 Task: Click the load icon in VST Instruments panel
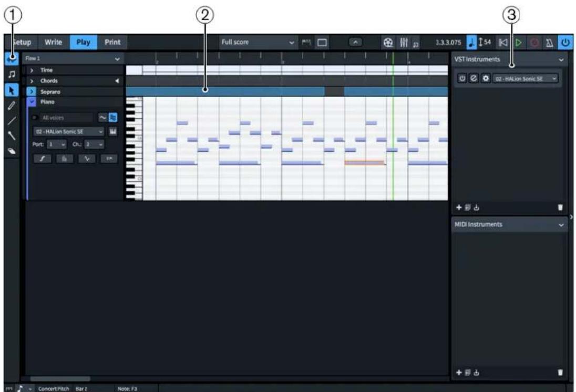click(x=477, y=208)
